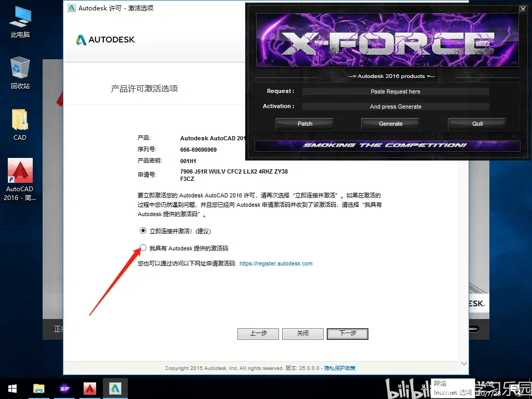Click the 关闭 close button
The width and height of the screenshot is (532, 399).
point(303,334)
